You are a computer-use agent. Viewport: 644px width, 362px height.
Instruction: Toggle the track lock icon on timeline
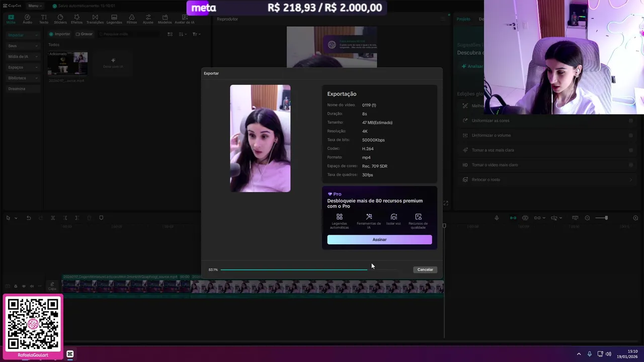(x=16, y=286)
